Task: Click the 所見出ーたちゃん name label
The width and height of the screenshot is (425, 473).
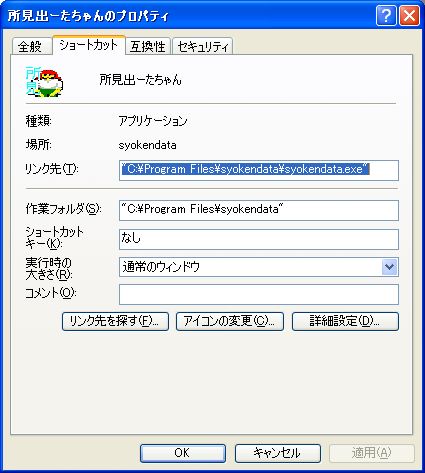Action: pos(141,80)
